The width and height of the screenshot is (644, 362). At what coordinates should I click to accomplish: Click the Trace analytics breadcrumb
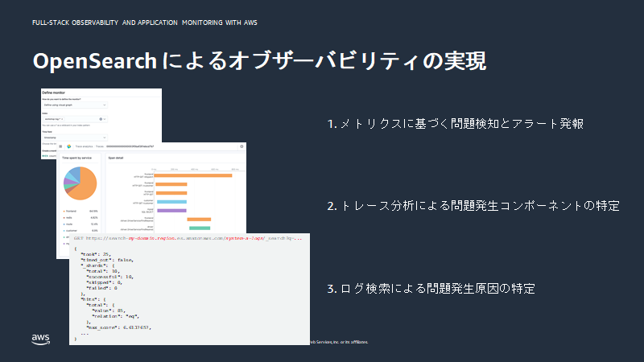point(85,146)
